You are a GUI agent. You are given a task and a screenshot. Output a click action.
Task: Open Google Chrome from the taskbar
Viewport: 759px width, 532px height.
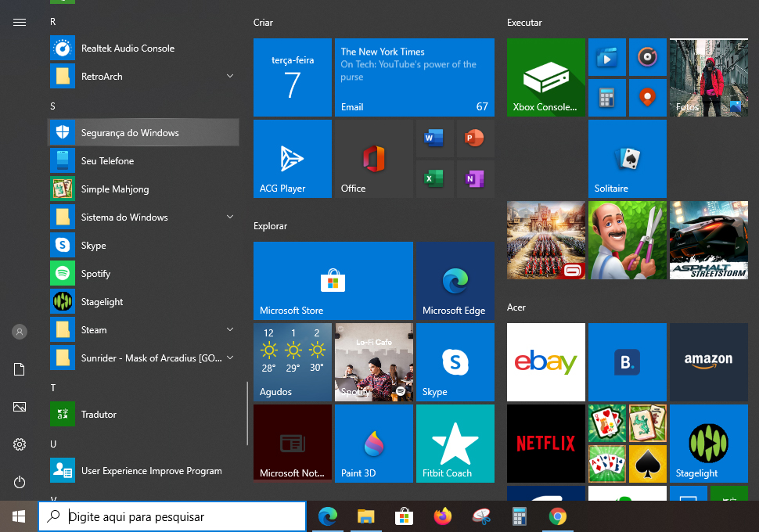[x=558, y=516]
